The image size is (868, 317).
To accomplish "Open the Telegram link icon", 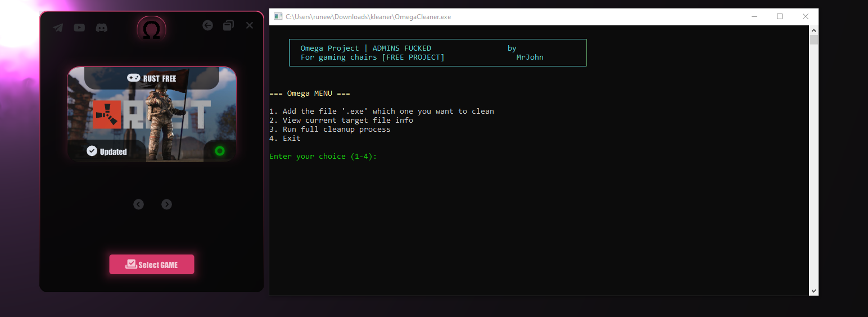I will pyautogui.click(x=58, y=28).
